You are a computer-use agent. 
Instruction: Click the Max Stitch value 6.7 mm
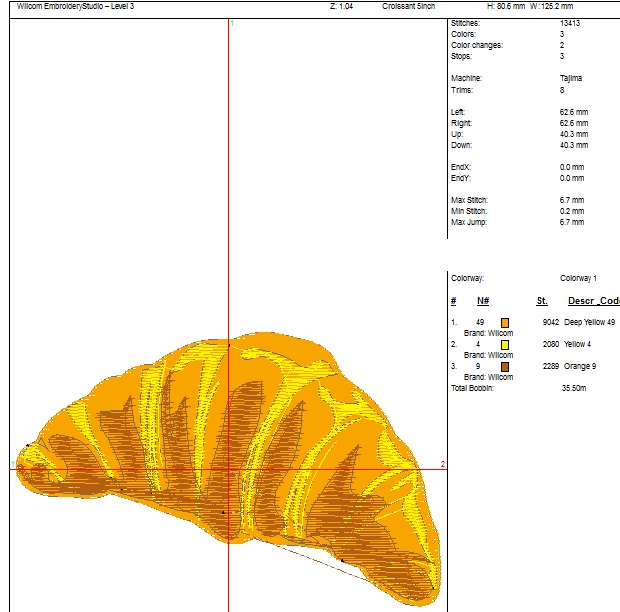572,200
